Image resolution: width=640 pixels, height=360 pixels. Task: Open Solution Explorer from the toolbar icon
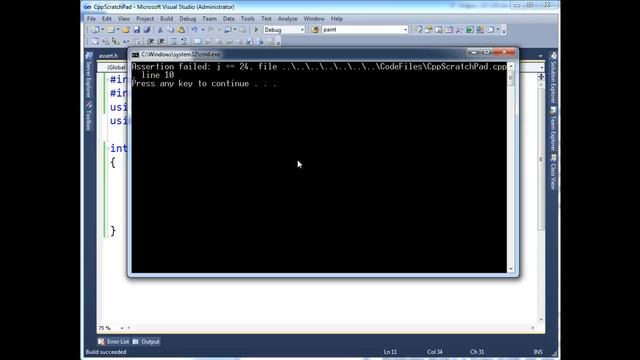[x=418, y=29]
